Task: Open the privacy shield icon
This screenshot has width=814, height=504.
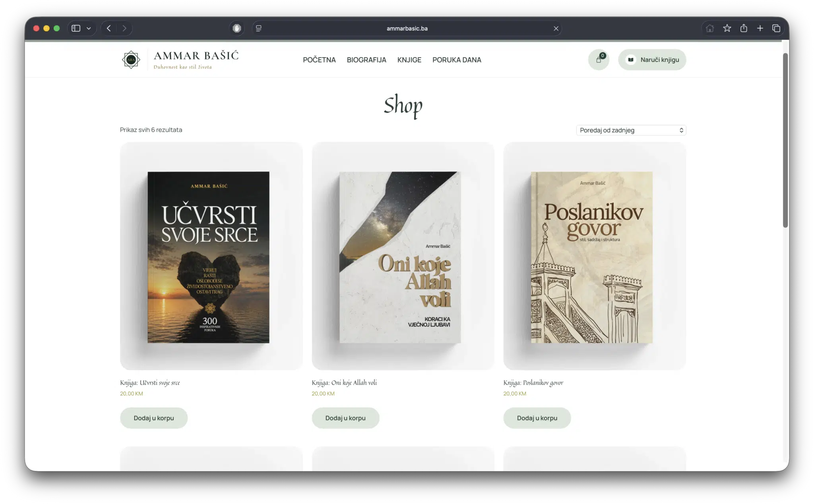Action: [237, 28]
